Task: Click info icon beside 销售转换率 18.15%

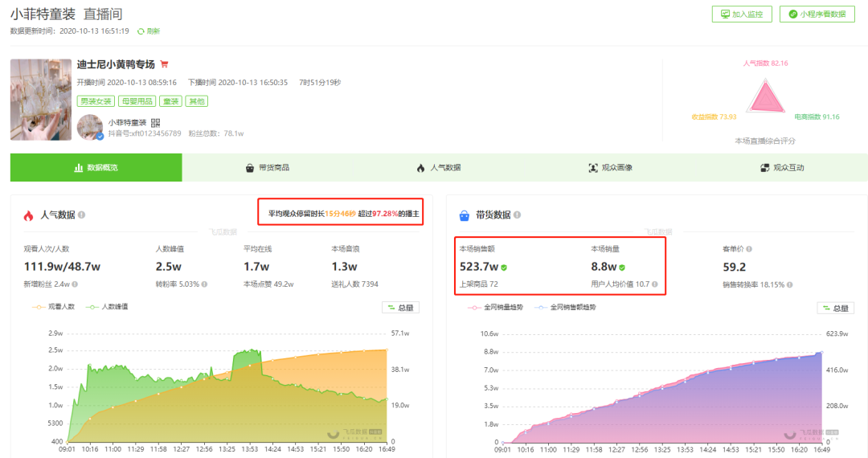Action: click(789, 285)
